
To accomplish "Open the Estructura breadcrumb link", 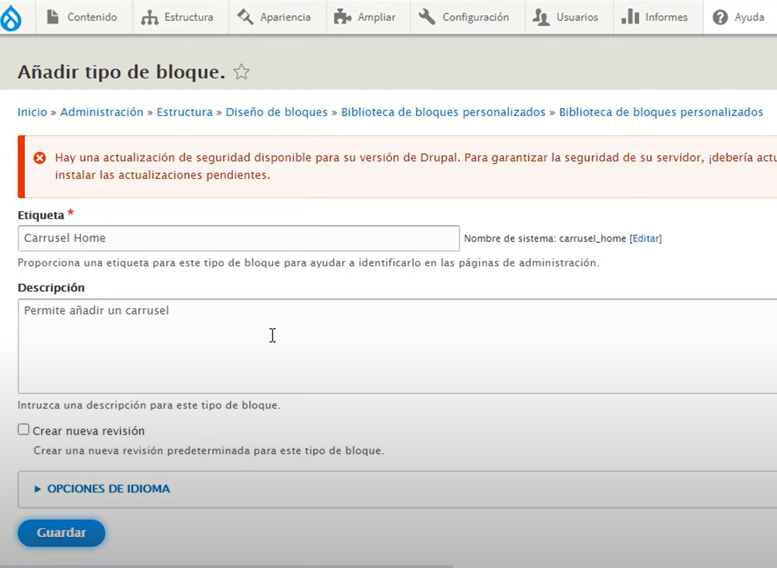I will pos(185,112).
